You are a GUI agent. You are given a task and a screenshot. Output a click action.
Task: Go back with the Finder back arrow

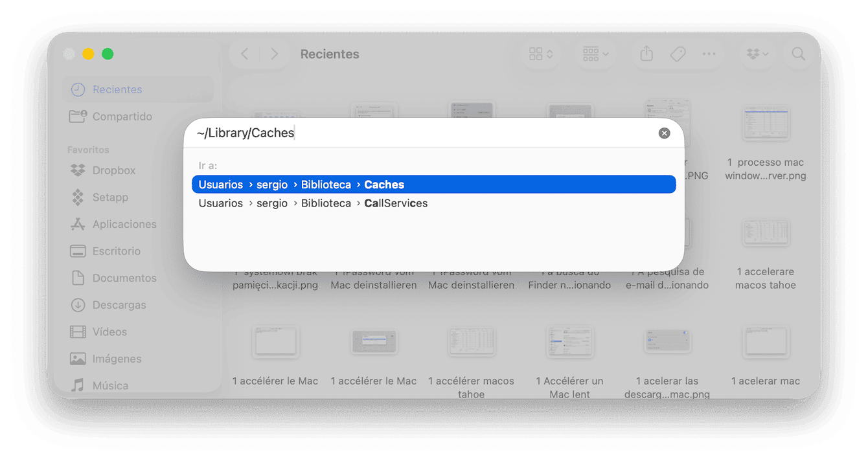coord(245,54)
